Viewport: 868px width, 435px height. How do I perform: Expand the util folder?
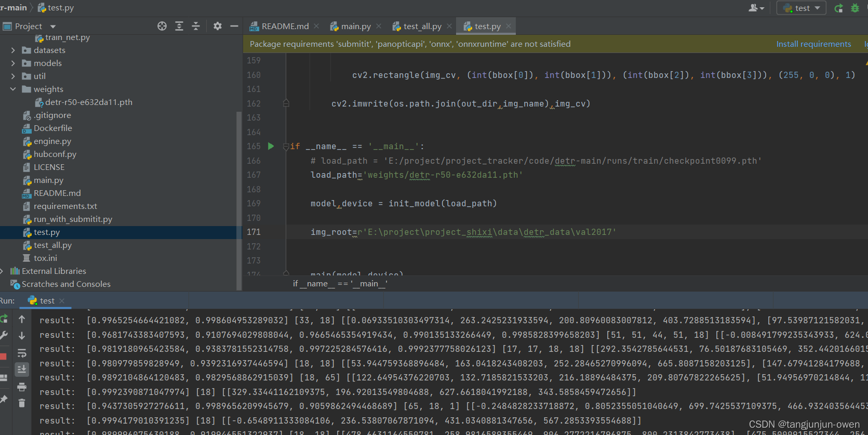pyautogui.click(x=13, y=76)
